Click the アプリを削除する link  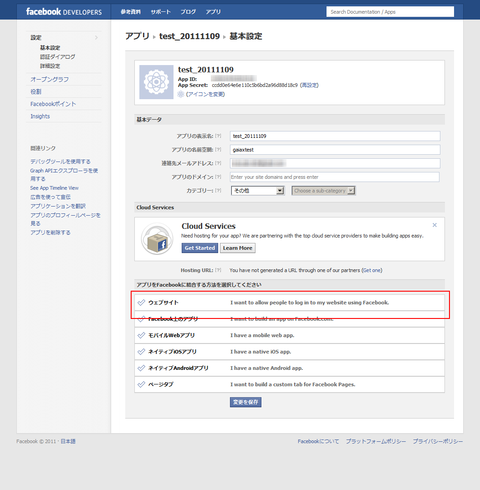point(50,232)
